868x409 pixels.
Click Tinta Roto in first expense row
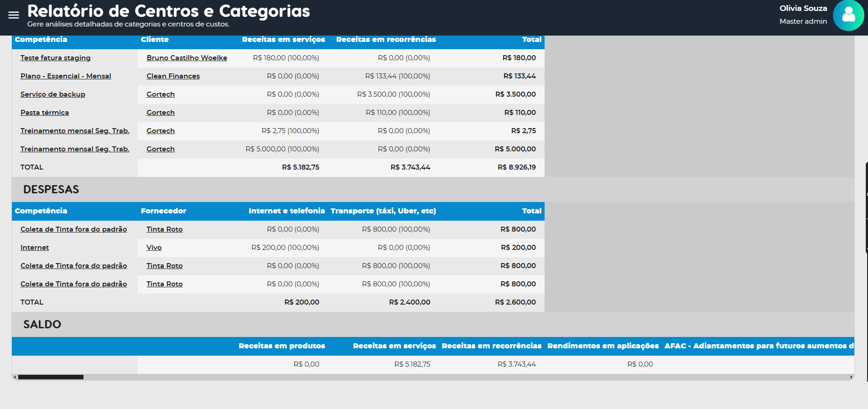[x=164, y=229]
